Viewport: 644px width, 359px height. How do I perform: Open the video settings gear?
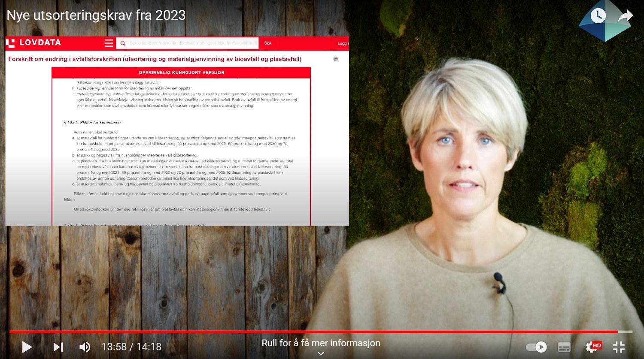[x=592, y=347]
